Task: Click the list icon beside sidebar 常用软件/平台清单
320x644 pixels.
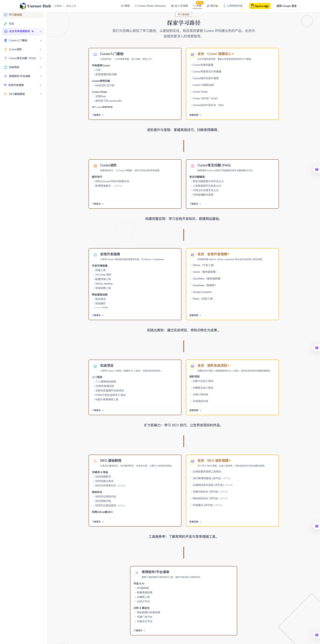Action: pyautogui.click(x=6, y=76)
